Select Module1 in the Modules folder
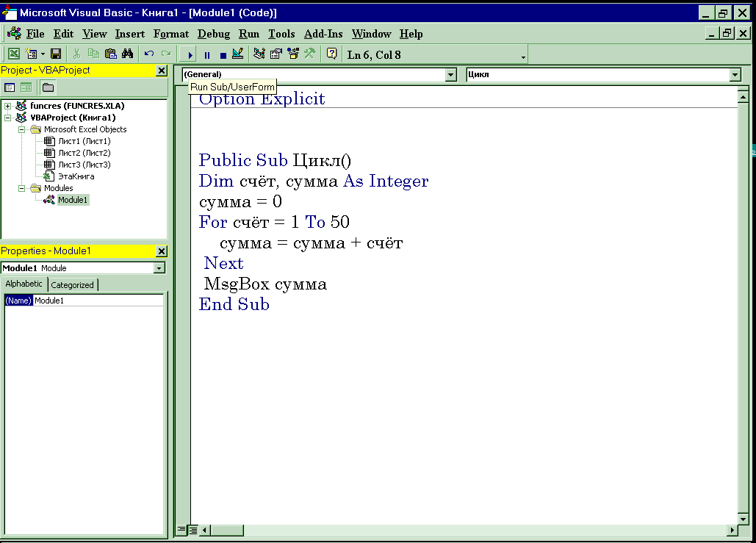756x543 pixels. (x=73, y=200)
